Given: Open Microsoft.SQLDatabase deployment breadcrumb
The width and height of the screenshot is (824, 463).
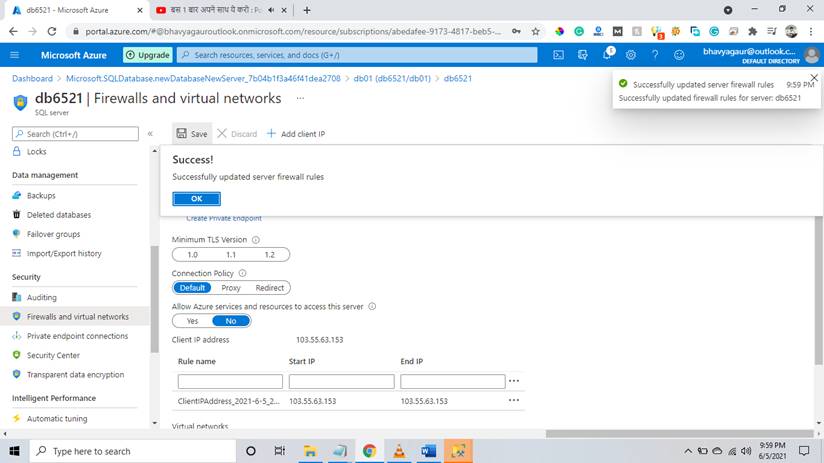Looking at the screenshot, I should pos(203,78).
